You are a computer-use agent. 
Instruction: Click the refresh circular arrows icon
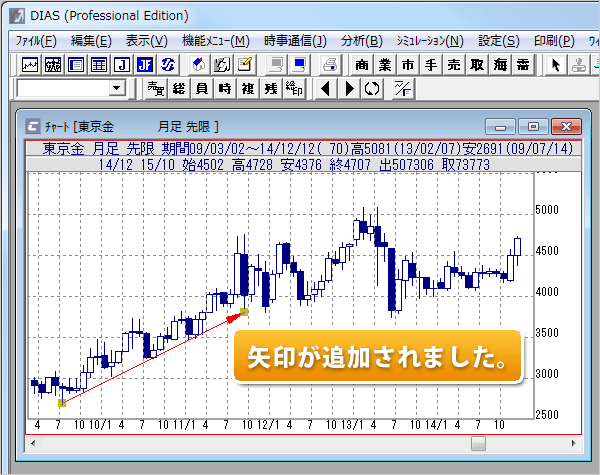tap(373, 89)
